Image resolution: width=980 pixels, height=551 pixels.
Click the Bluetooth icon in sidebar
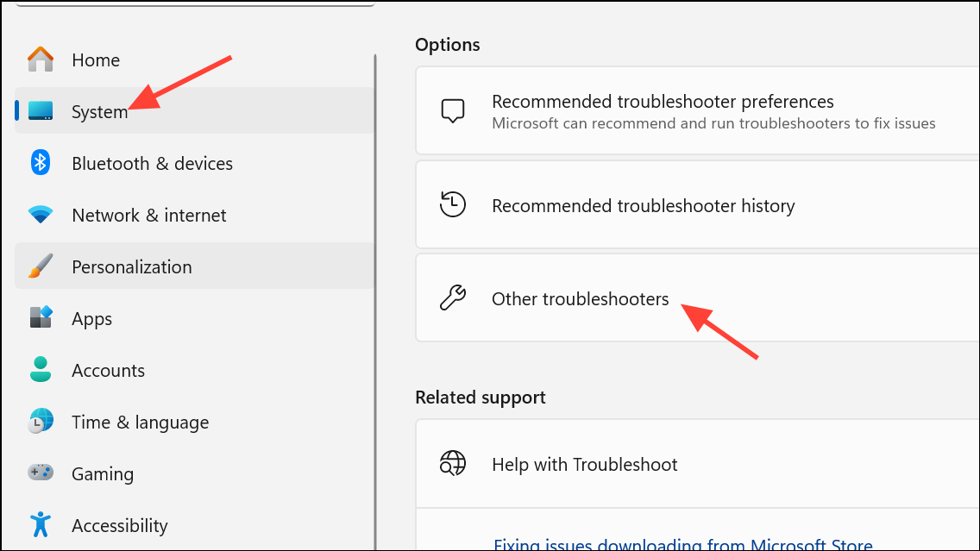pos(41,163)
